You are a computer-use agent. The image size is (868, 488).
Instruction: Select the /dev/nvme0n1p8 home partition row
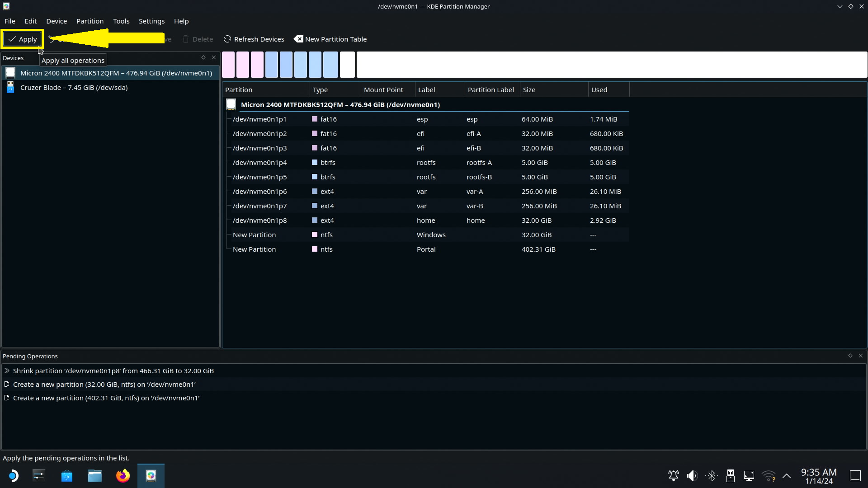(259, 221)
